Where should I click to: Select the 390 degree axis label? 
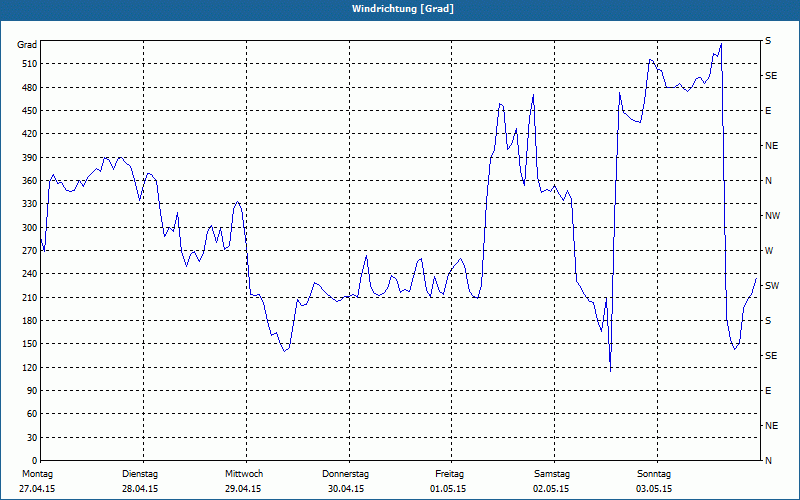(30, 158)
